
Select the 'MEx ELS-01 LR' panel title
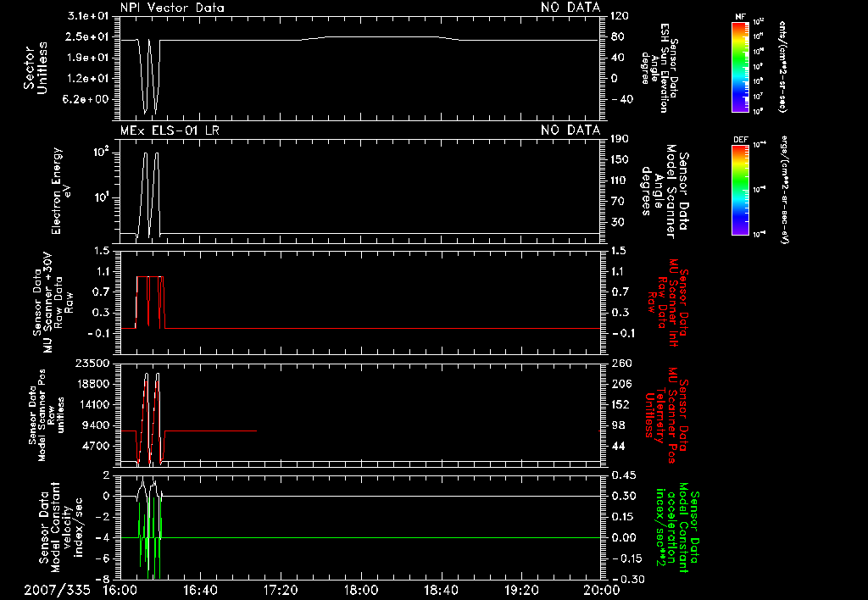coord(170,131)
